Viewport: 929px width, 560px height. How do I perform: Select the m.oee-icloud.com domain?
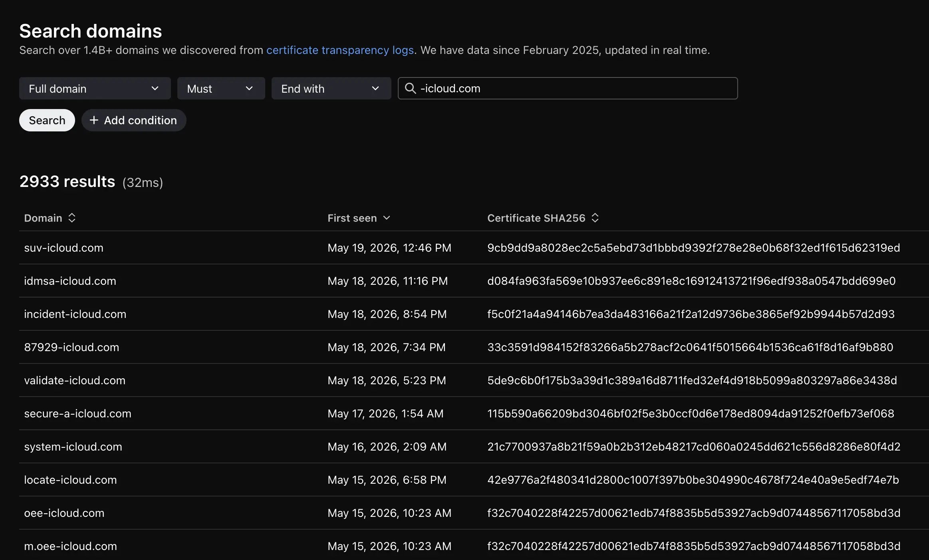pos(71,546)
